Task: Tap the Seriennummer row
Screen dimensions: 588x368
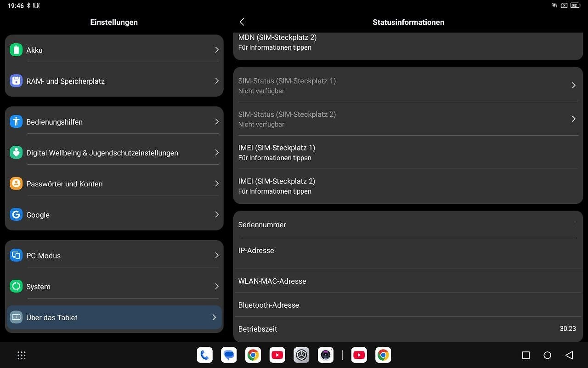Action: pos(408,224)
